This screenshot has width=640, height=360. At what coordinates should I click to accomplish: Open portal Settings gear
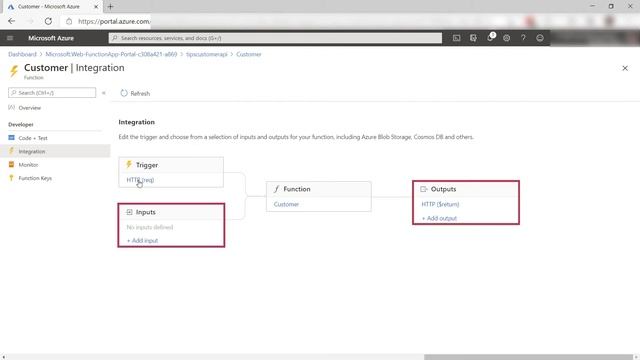coord(507,38)
